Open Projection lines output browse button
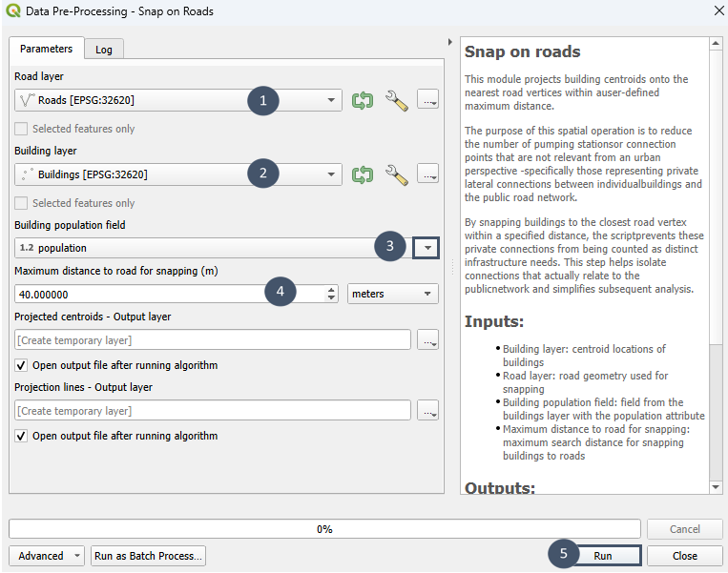728x573 pixels. pos(428,411)
